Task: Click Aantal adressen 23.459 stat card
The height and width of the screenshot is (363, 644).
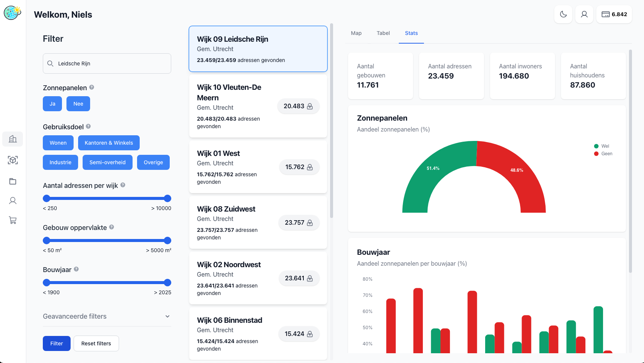Action: pos(451,76)
